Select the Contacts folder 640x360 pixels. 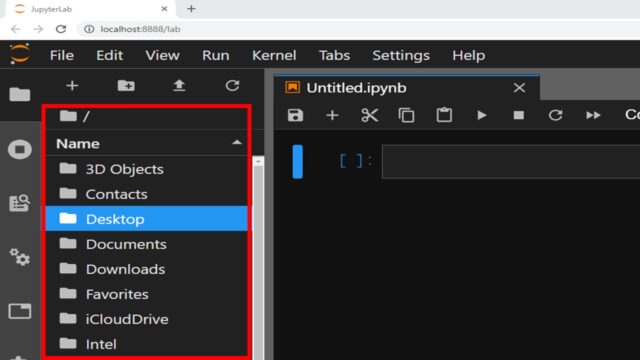coord(147,194)
